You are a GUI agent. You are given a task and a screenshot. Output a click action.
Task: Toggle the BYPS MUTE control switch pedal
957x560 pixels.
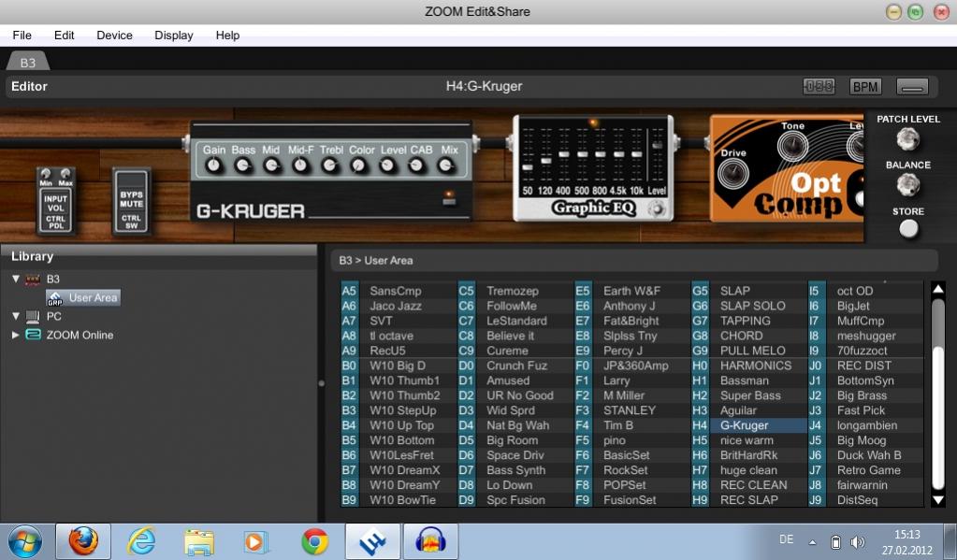131,201
